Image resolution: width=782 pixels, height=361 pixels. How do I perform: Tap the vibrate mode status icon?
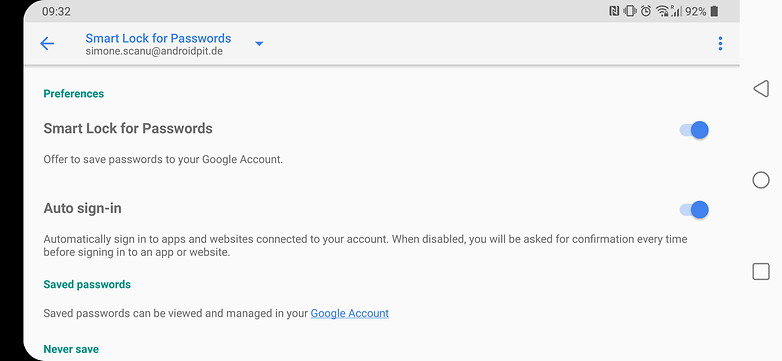coord(630,11)
